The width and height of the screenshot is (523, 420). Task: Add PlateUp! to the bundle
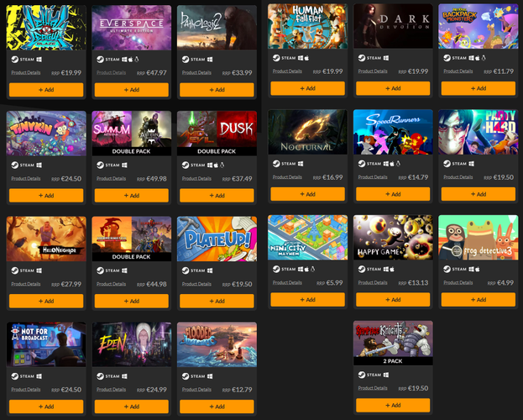click(217, 301)
